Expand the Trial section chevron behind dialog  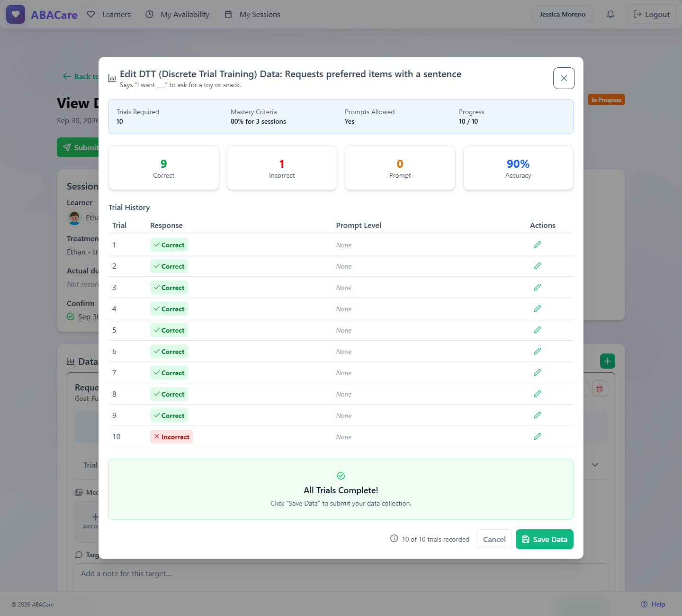(595, 465)
